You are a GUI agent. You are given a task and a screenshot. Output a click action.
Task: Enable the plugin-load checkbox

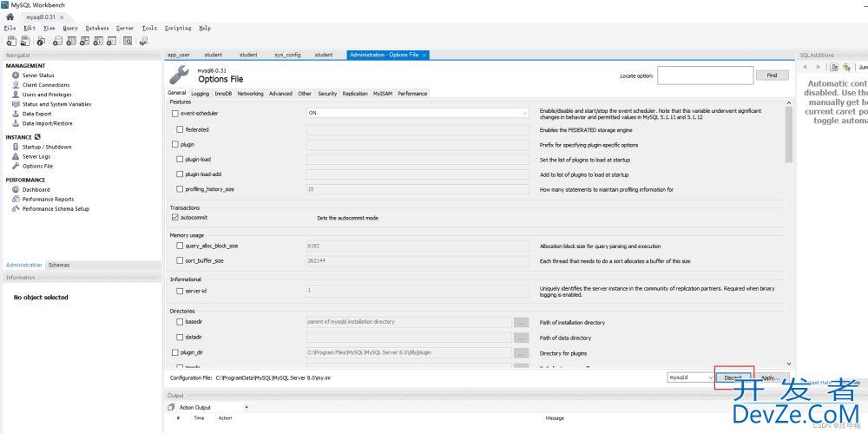click(x=180, y=160)
